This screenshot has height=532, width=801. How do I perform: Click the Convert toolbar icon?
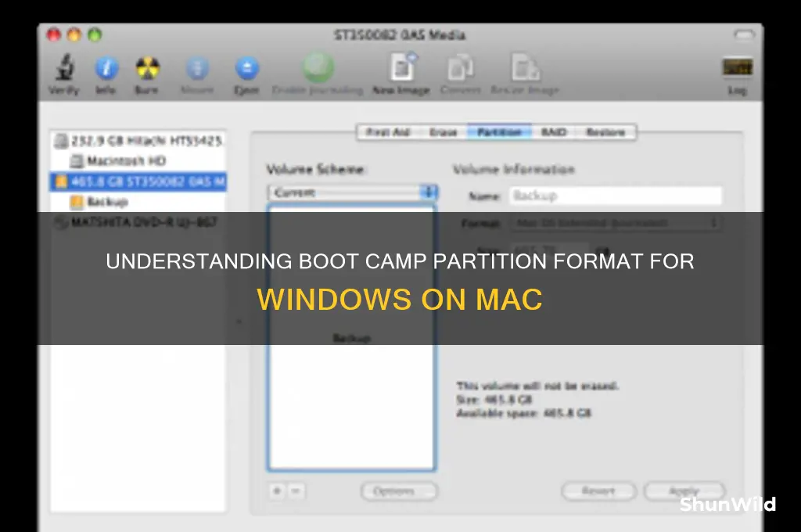(x=460, y=68)
